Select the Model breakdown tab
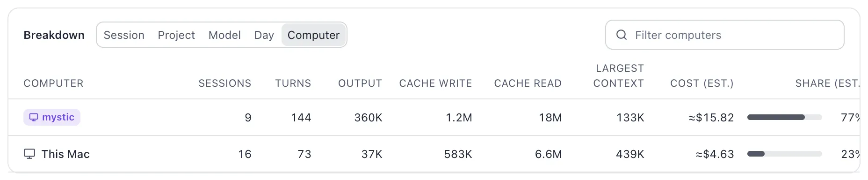The width and height of the screenshot is (868, 180). pyautogui.click(x=224, y=35)
